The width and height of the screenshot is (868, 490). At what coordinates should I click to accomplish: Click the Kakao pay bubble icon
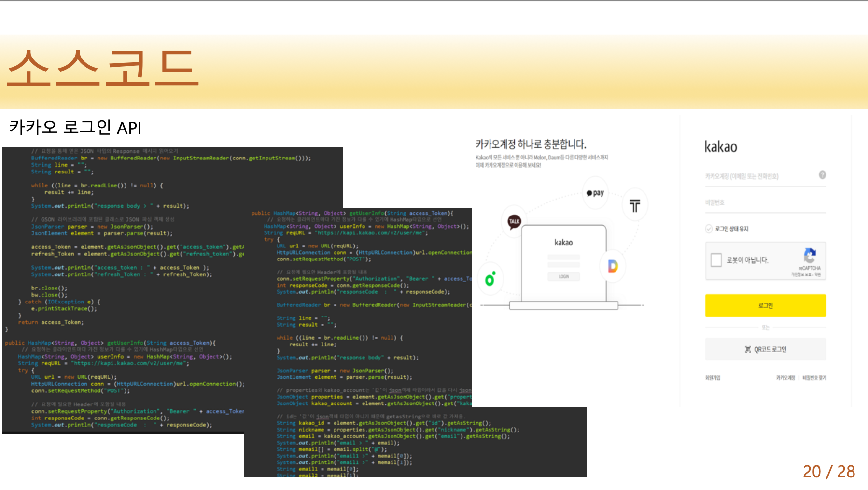595,193
